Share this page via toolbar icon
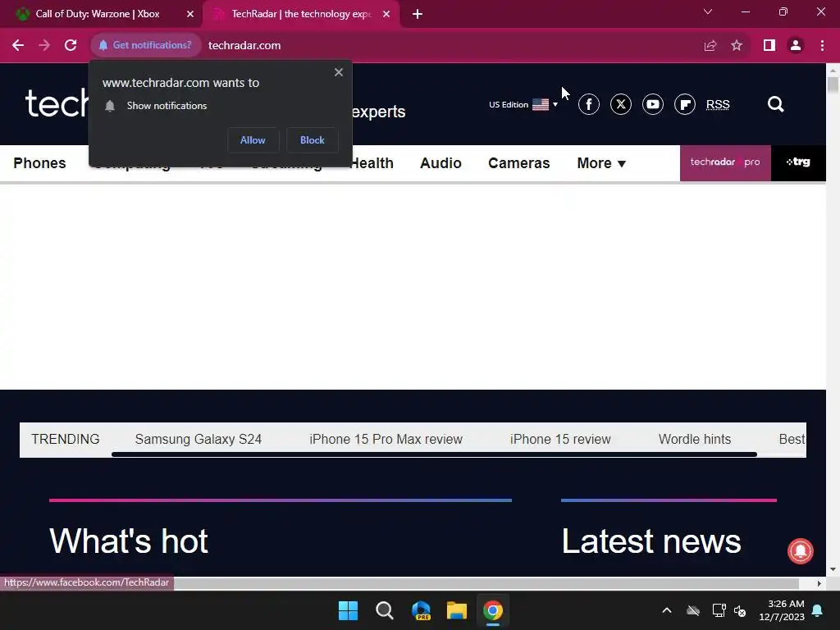The image size is (840, 630). coord(710,46)
